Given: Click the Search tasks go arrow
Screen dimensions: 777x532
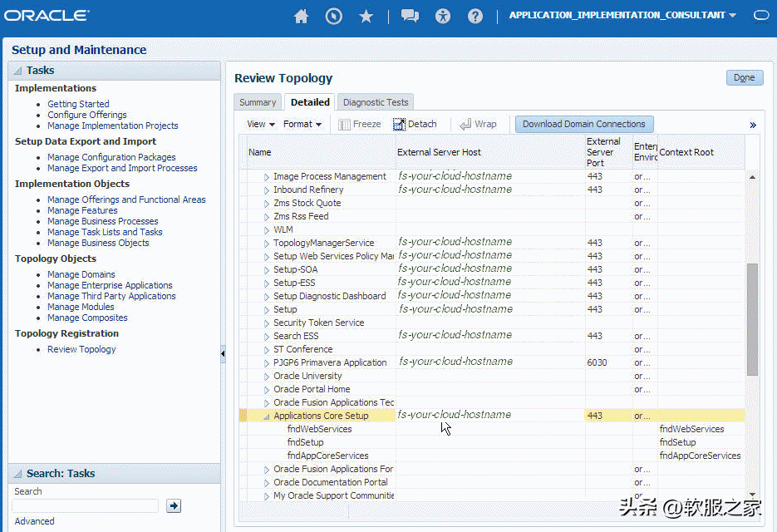Looking at the screenshot, I should click(173, 505).
